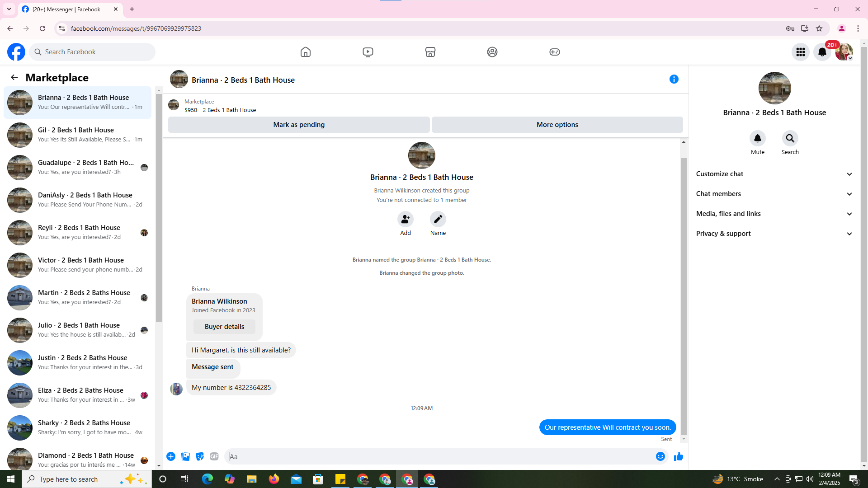Select the Messenger | Facebook browser tab
Viewport: 868px width, 488px height.
pyautogui.click(x=70, y=9)
